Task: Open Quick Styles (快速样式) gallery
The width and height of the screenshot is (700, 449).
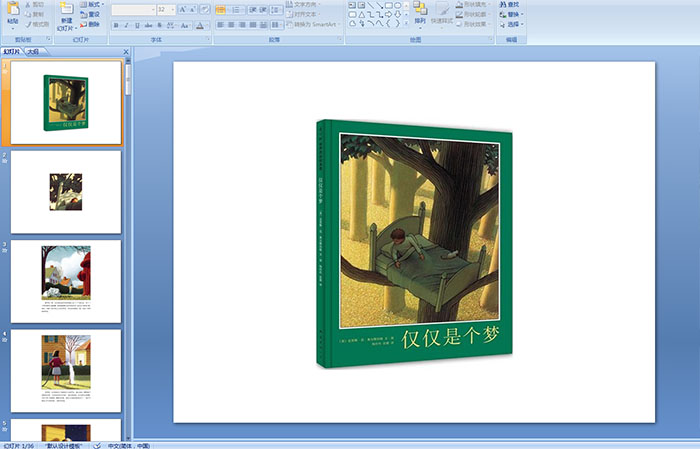Action: click(442, 13)
